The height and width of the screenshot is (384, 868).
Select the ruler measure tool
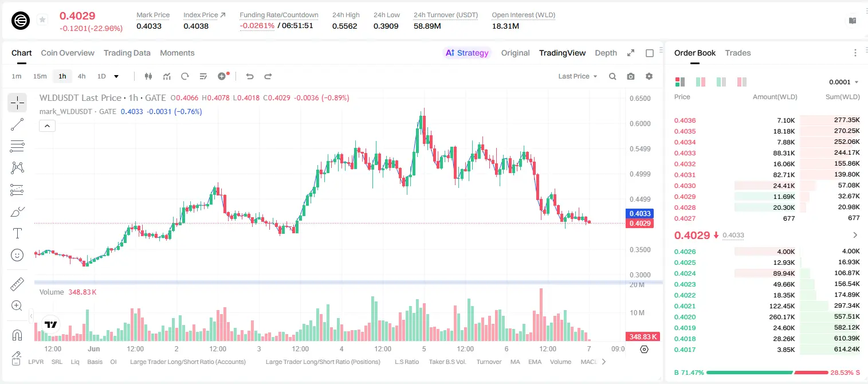pos(17,284)
